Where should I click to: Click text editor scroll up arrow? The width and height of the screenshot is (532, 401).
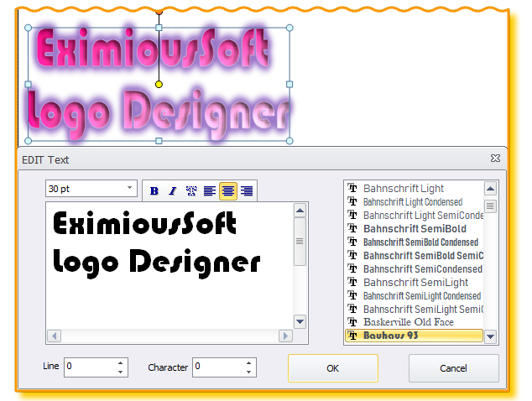coord(300,211)
